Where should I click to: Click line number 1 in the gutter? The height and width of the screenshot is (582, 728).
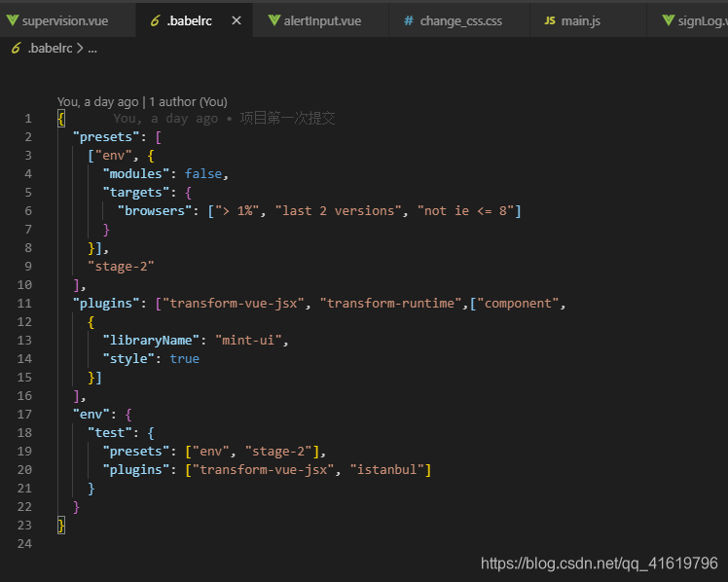pyautogui.click(x=28, y=119)
